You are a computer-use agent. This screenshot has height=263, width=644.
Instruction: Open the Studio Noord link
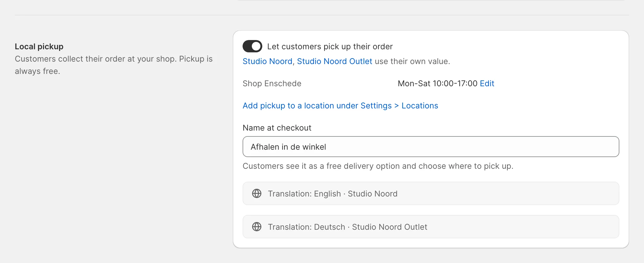[x=267, y=61]
